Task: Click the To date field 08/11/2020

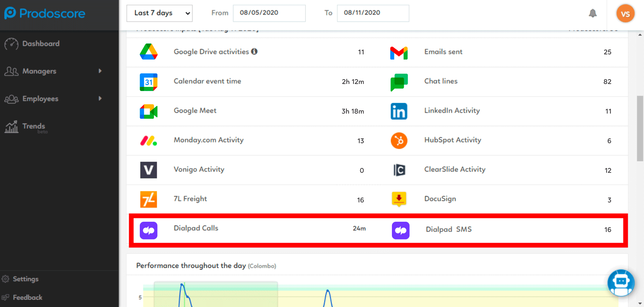Action: pyautogui.click(x=373, y=13)
